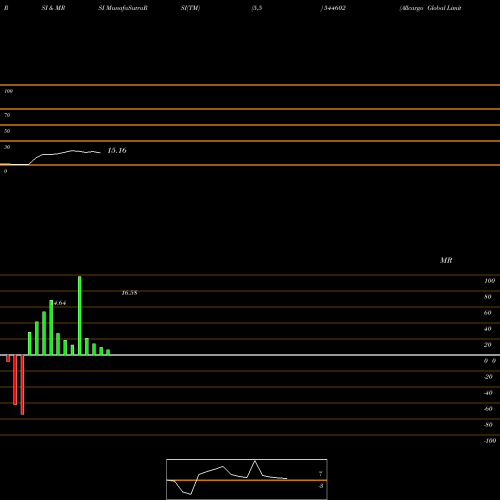Click the -100 label on MR axis

point(490,441)
